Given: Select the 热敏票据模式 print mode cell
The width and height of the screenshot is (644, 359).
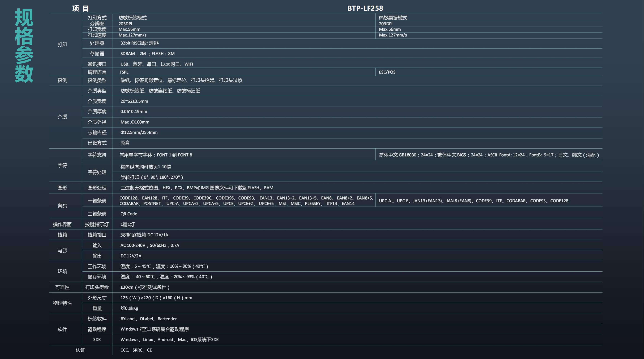Looking at the screenshot, I should tap(393, 18).
